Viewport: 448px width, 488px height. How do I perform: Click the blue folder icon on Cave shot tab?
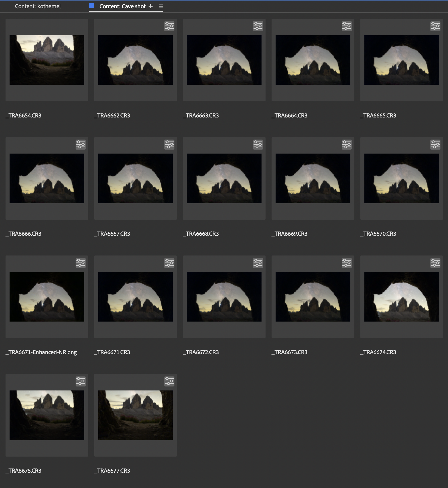pos(92,6)
